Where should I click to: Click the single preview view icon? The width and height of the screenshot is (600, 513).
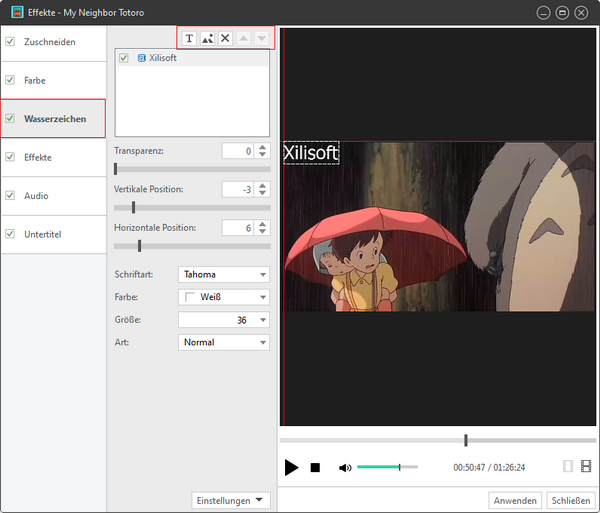point(568,466)
